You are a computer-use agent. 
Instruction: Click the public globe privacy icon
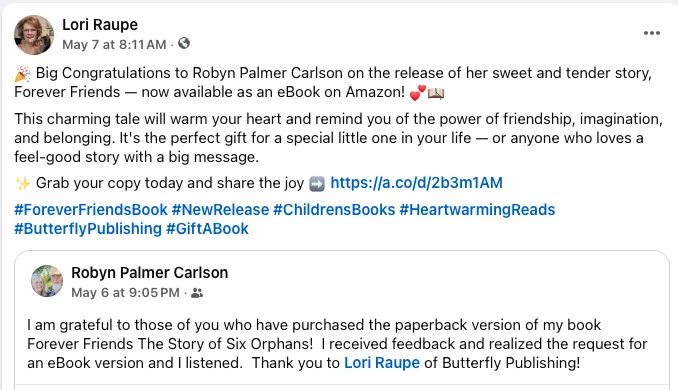pyautogui.click(x=184, y=44)
